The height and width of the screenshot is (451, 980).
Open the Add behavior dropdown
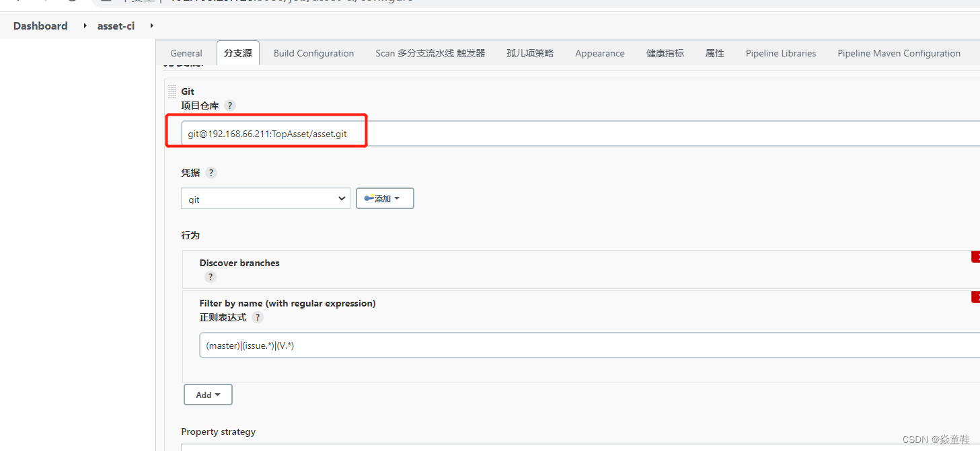(208, 395)
